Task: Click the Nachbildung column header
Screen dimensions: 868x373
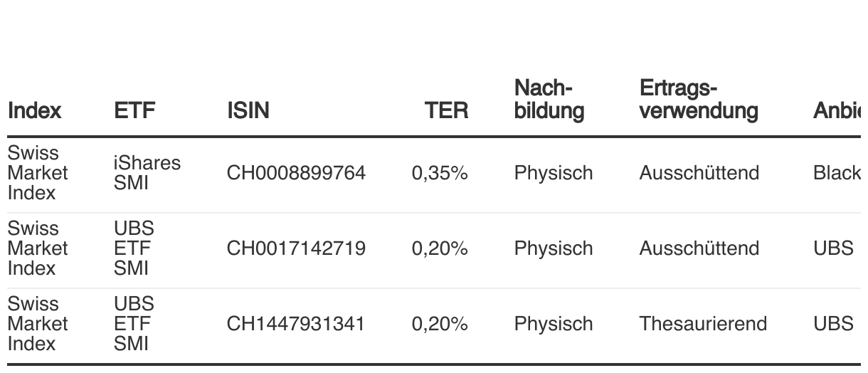Action: tap(549, 100)
